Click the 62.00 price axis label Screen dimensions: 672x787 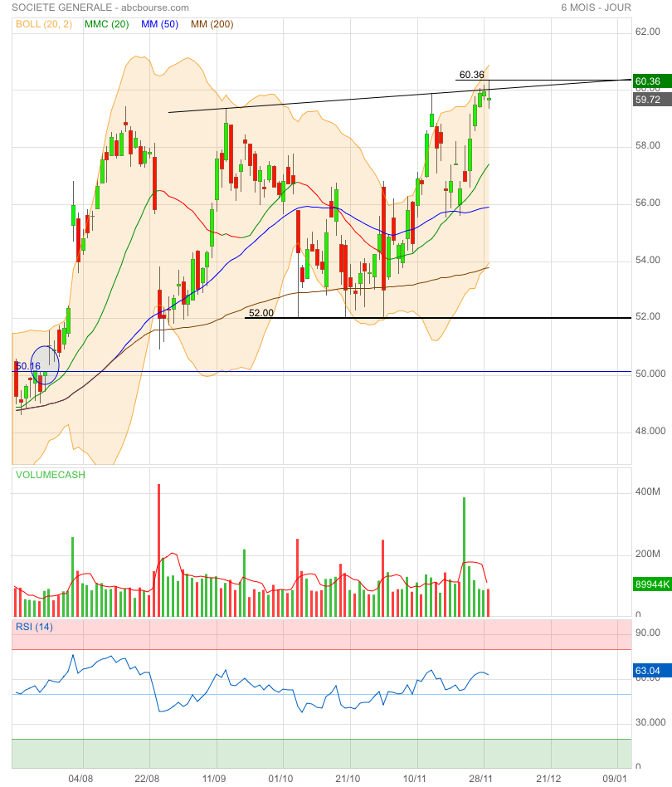tap(647, 32)
